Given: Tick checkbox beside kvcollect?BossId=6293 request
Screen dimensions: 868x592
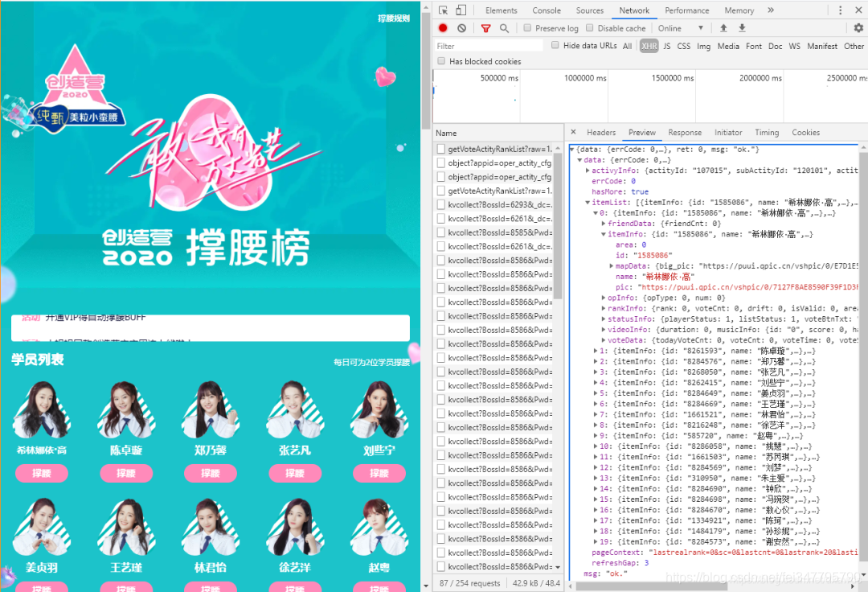Looking at the screenshot, I should [441, 204].
